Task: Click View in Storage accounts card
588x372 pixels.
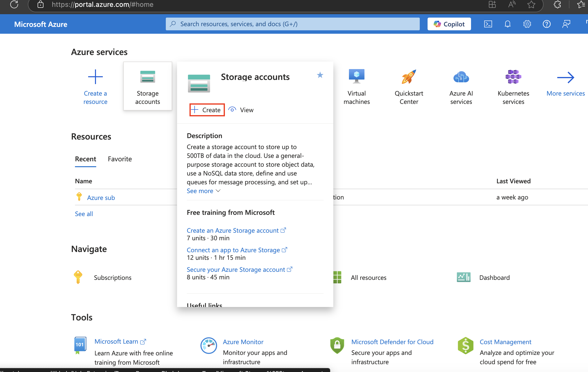Action: 241,110
